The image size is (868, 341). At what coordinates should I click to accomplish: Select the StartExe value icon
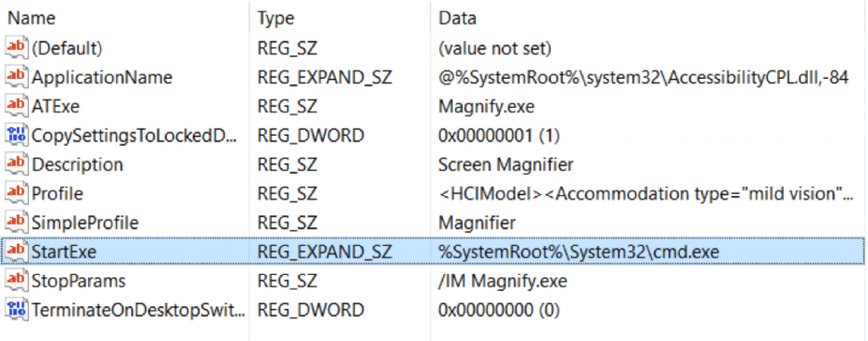click(16, 251)
